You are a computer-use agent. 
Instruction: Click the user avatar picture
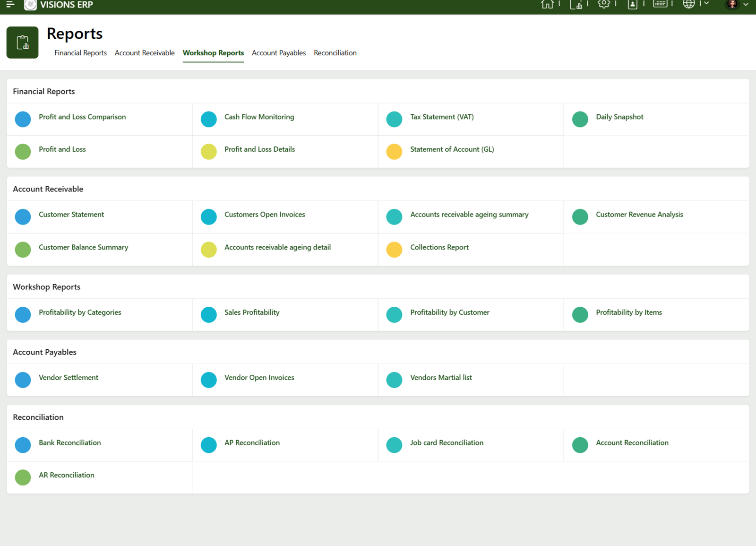coord(732,5)
